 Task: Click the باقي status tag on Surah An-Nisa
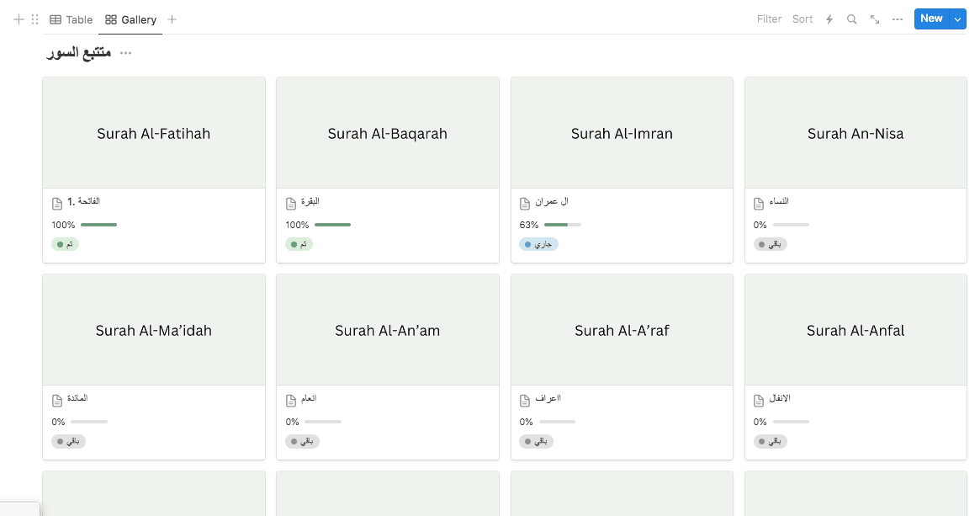770,244
